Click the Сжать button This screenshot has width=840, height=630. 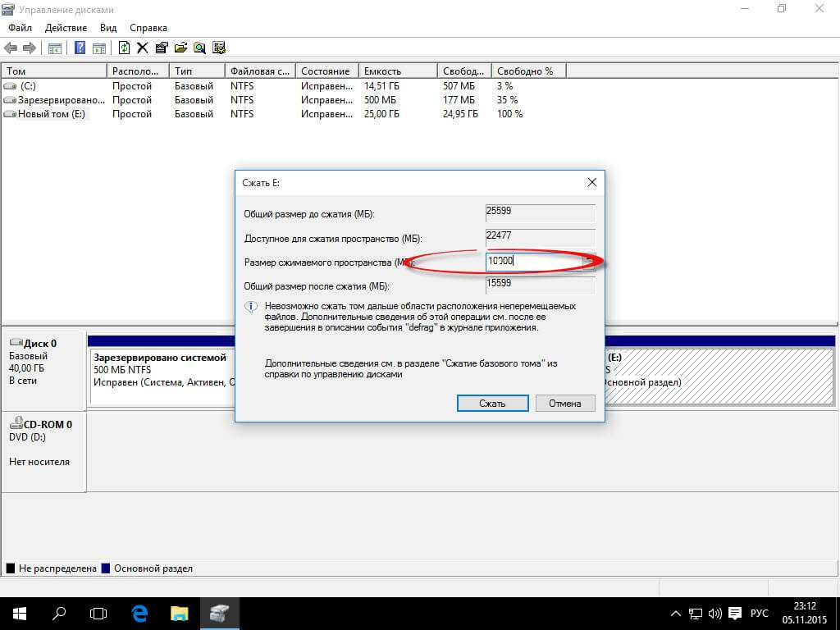(492, 404)
